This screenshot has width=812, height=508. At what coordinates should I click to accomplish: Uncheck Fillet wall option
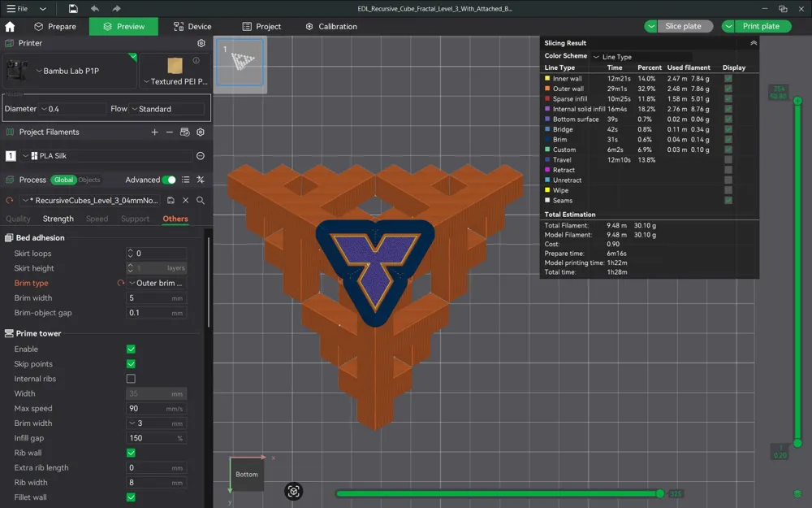131,497
